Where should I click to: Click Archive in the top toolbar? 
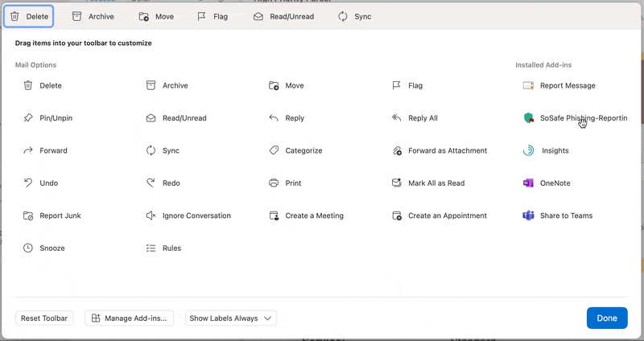pos(93,16)
